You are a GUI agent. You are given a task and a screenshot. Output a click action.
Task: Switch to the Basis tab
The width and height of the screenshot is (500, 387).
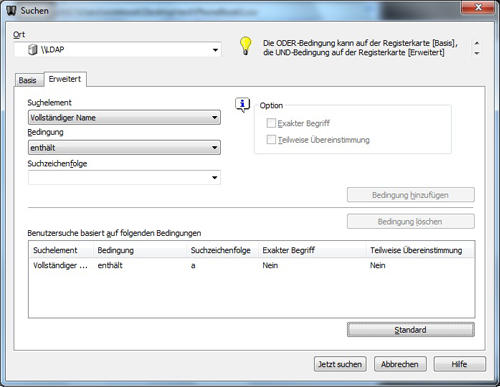(27, 80)
